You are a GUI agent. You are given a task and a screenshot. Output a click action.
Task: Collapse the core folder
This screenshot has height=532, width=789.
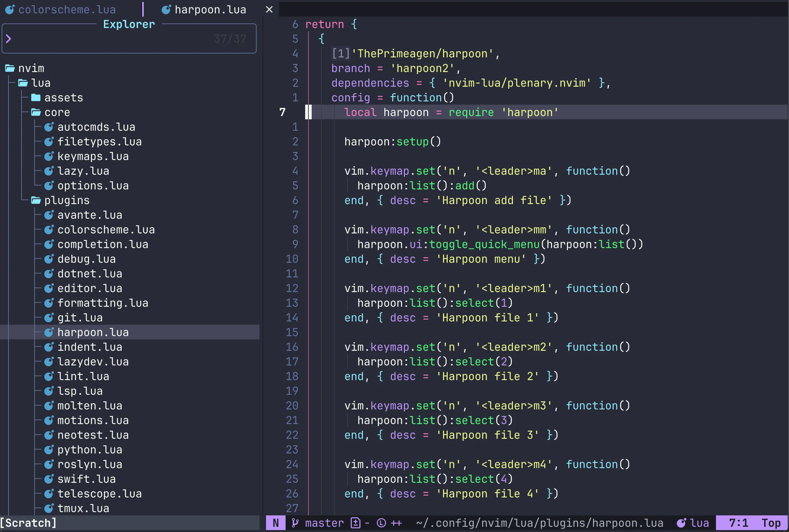(x=51, y=112)
